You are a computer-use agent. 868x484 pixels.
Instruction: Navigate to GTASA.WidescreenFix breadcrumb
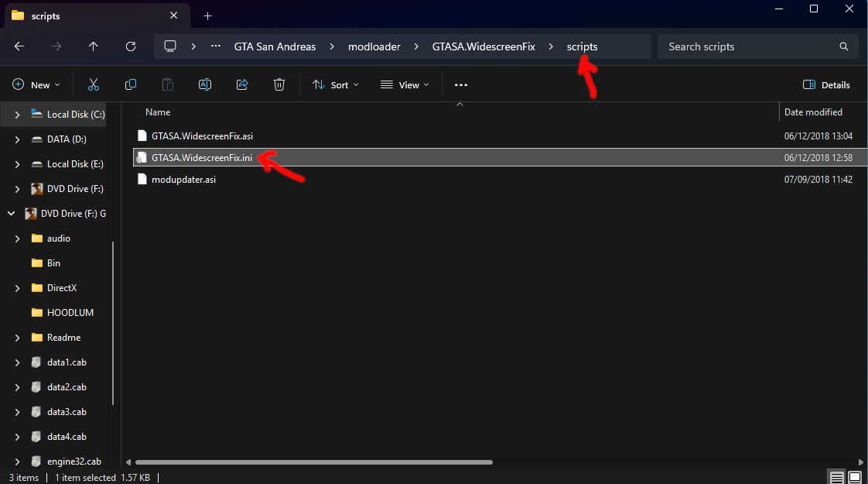[484, 46]
